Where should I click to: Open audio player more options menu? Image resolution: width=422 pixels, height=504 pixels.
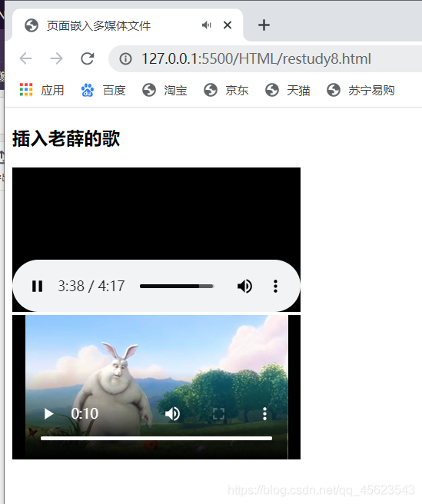click(275, 286)
